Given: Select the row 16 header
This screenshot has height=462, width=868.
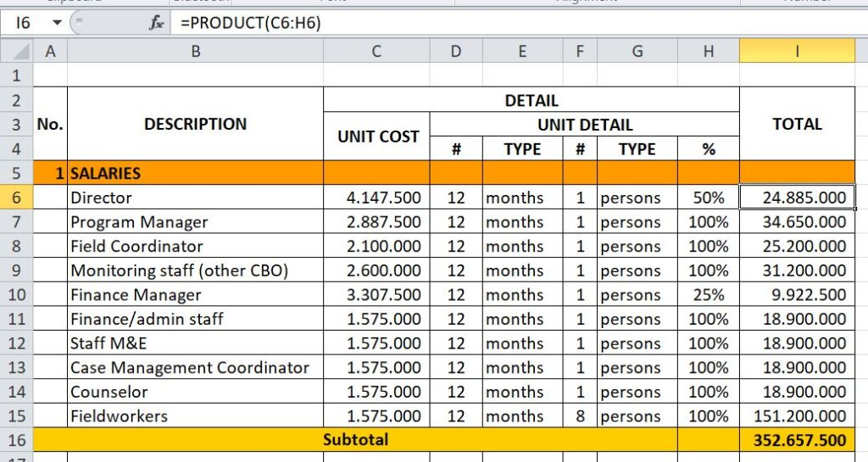Looking at the screenshot, I should [x=17, y=440].
